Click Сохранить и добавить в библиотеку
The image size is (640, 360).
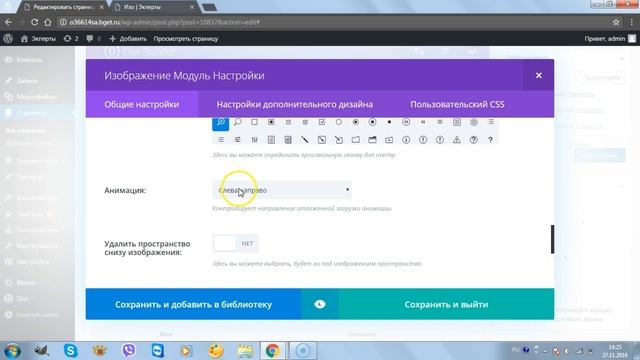193,304
